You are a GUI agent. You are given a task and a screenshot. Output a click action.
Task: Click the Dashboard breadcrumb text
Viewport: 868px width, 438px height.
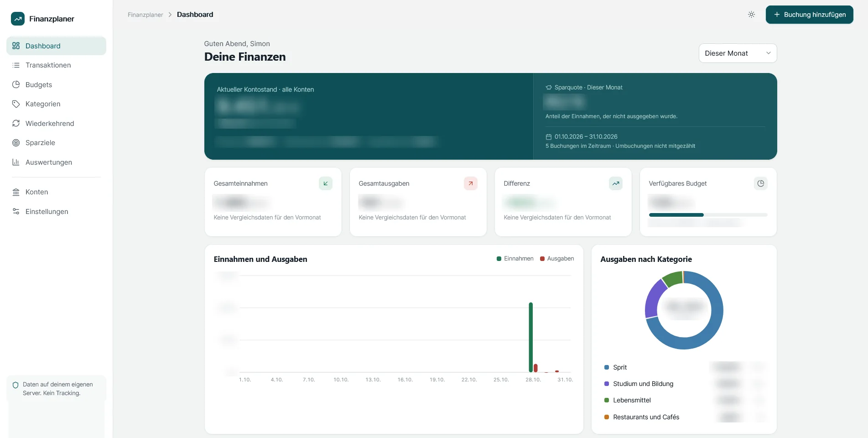pyautogui.click(x=195, y=15)
